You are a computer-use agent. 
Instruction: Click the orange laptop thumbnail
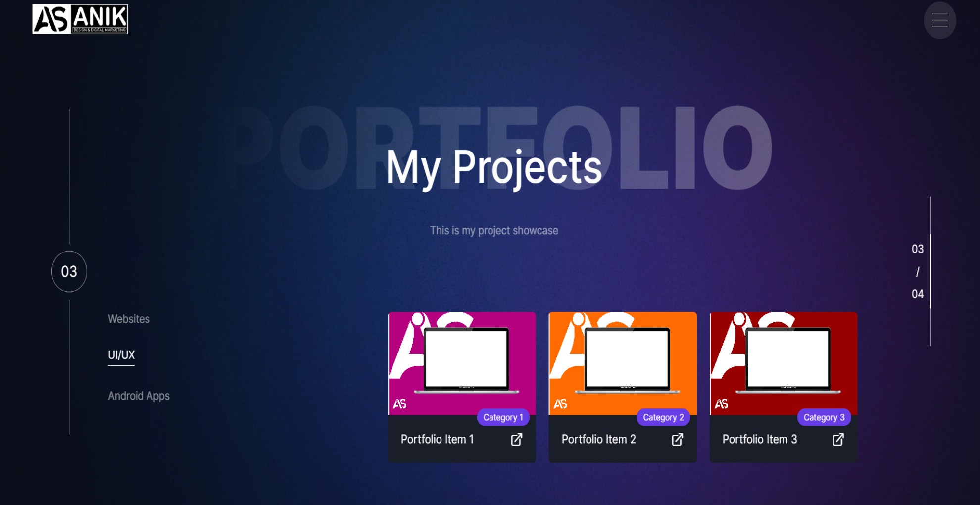623,363
